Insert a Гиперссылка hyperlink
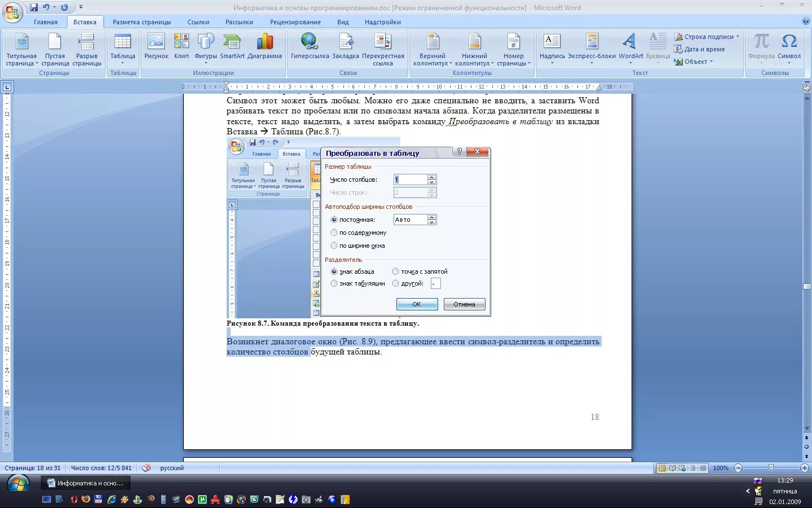This screenshot has height=508, width=812. coord(310,46)
